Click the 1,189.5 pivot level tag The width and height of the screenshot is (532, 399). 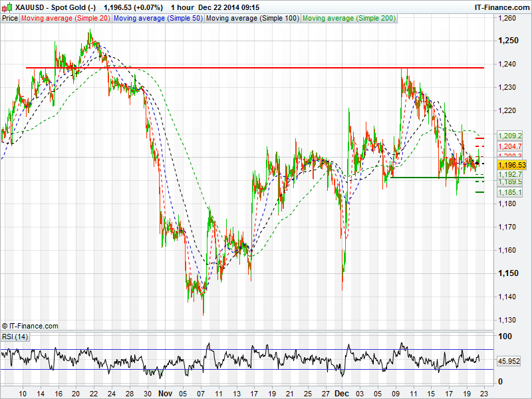pyautogui.click(x=509, y=182)
